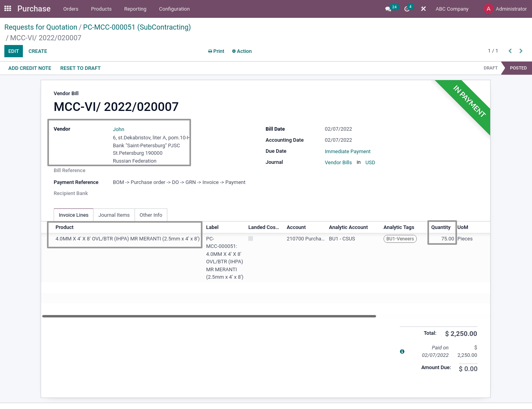View pending activities via clock icon
Viewport: 532px width, 409px height.
406,8
